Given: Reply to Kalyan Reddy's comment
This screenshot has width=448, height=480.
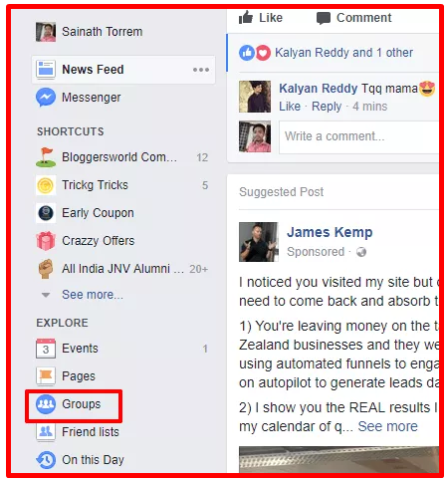Looking at the screenshot, I should pyautogui.click(x=327, y=107).
